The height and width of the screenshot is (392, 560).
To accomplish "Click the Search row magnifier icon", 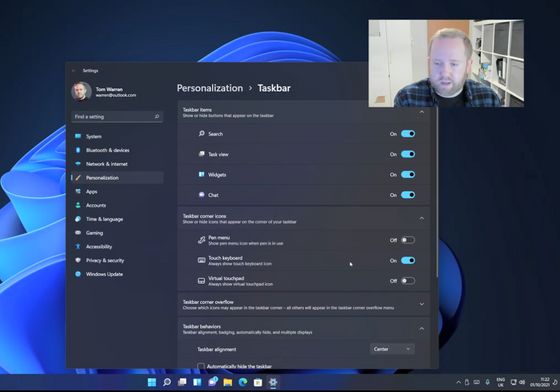I will (x=201, y=134).
